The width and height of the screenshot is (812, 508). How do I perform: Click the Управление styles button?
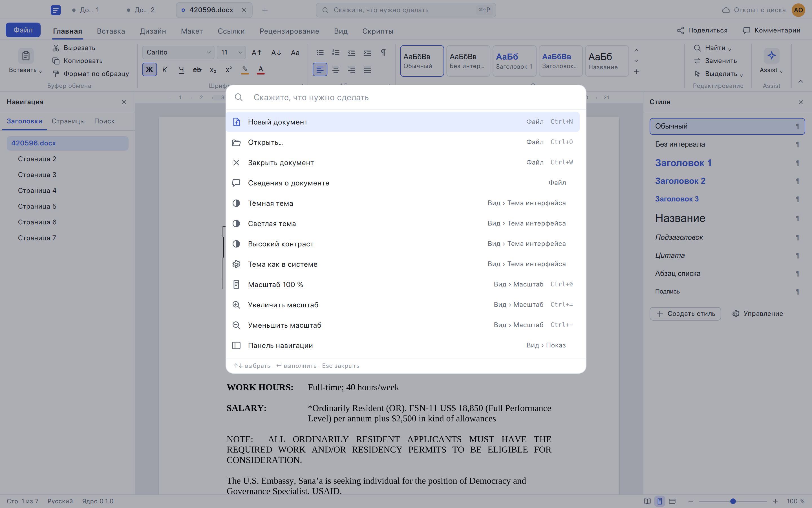[x=757, y=314]
